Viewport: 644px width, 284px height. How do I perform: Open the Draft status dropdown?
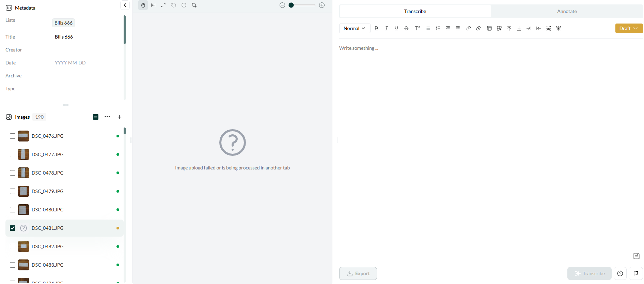coord(629,28)
